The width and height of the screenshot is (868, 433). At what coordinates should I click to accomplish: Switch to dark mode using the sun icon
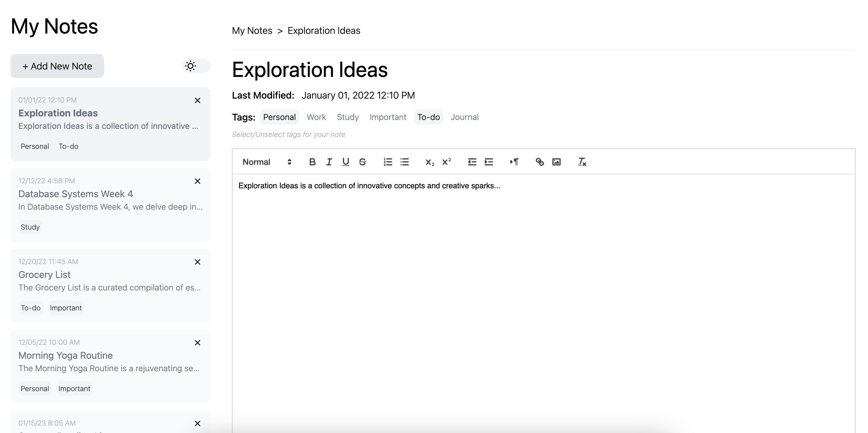point(190,66)
